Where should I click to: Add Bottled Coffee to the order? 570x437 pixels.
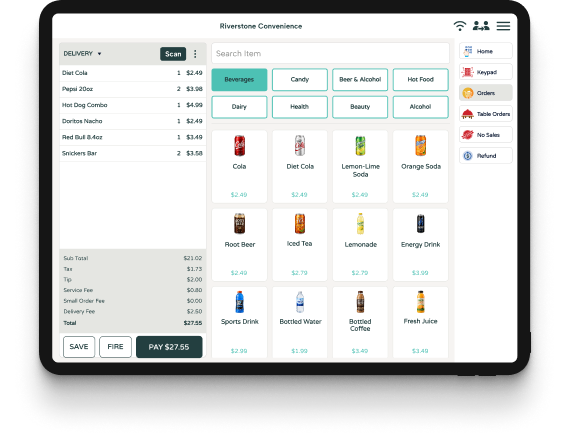pyautogui.click(x=360, y=322)
